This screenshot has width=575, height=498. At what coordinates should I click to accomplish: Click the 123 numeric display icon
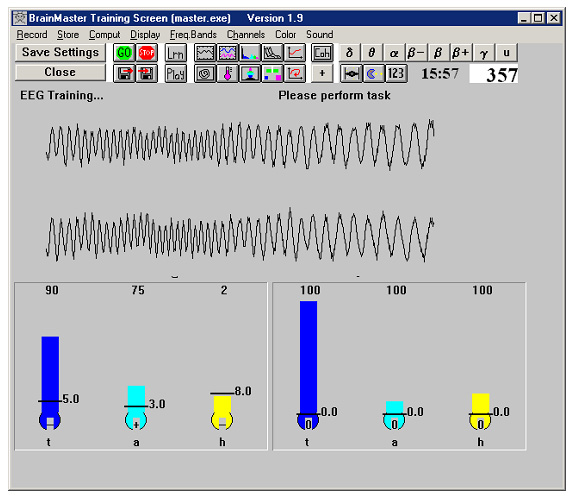point(396,74)
